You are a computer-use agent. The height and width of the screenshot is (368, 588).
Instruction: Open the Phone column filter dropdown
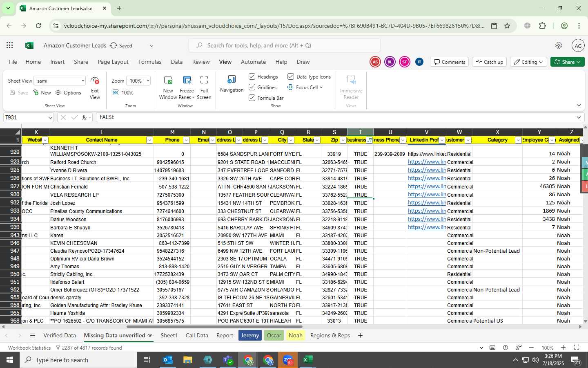186,140
